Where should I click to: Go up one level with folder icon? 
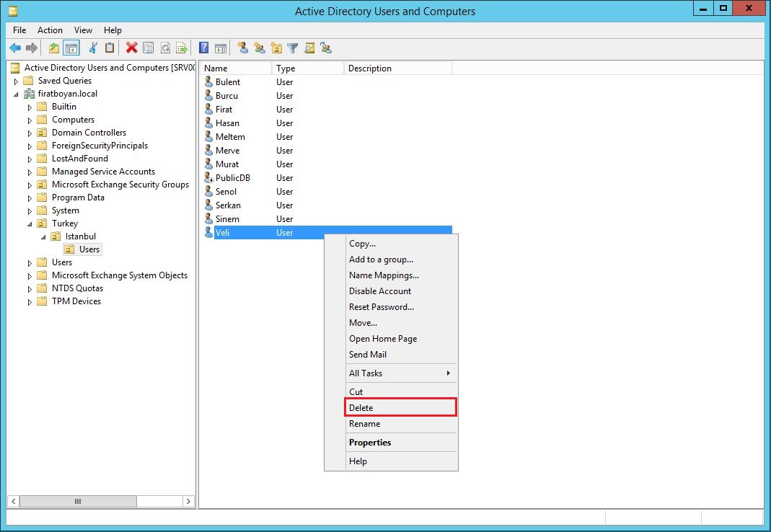click(53, 48)
